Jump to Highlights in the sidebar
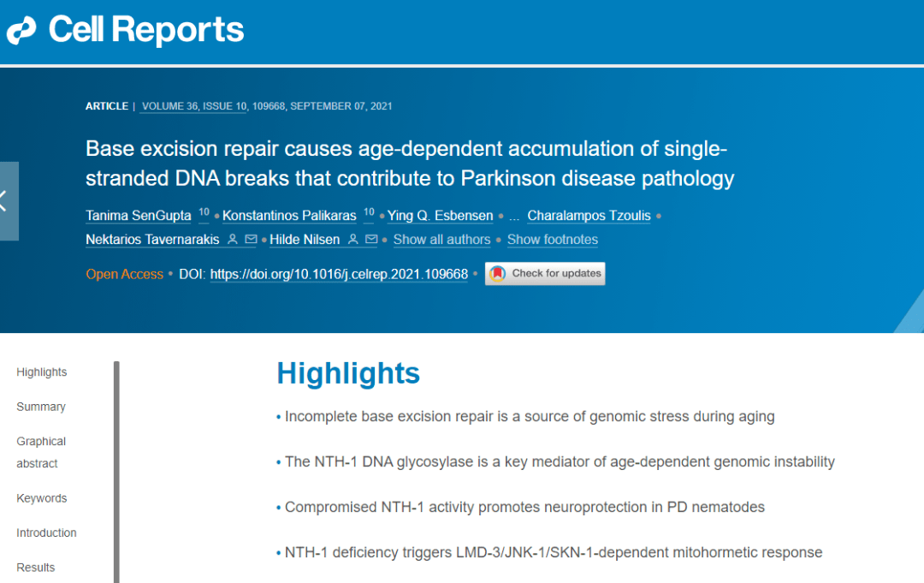Viewport: 924px width, 583px height. 41,372
